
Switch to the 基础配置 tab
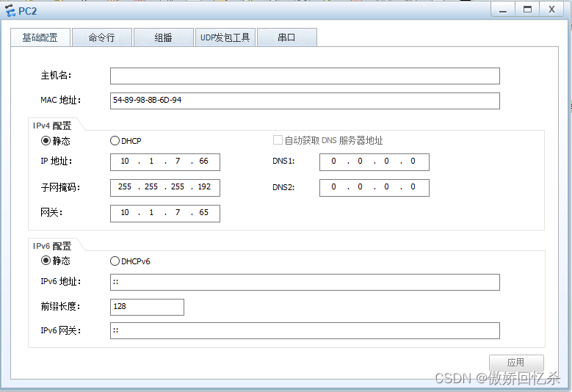(x=40, y=37)
